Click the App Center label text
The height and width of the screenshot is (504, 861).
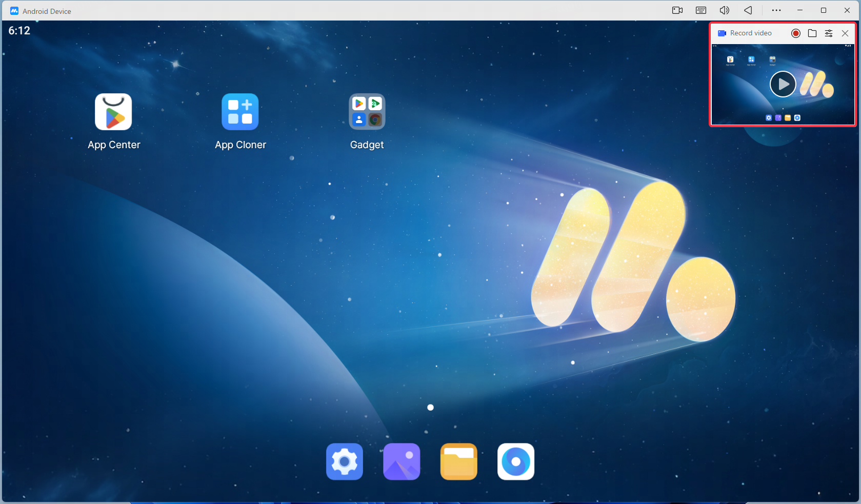(114, 145)
